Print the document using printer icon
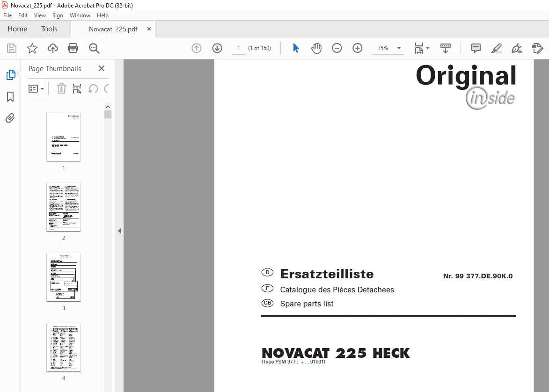 [x=73, y=48]
